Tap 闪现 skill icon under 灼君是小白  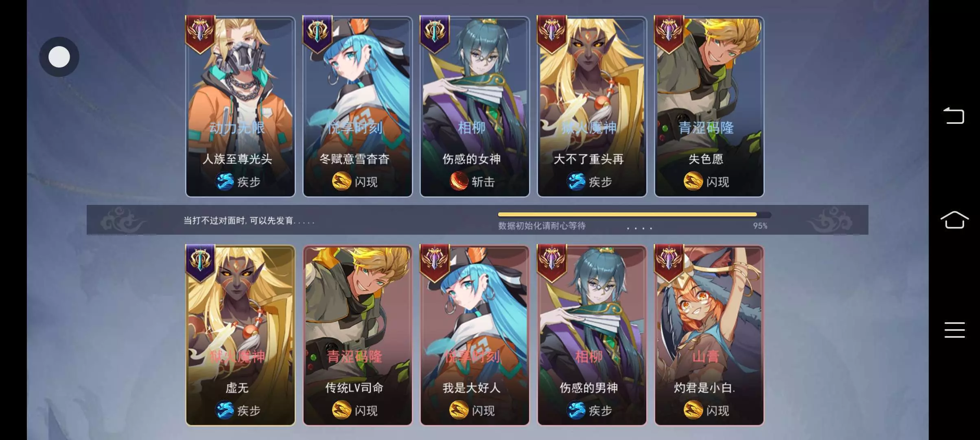click(x=693, y=410)
